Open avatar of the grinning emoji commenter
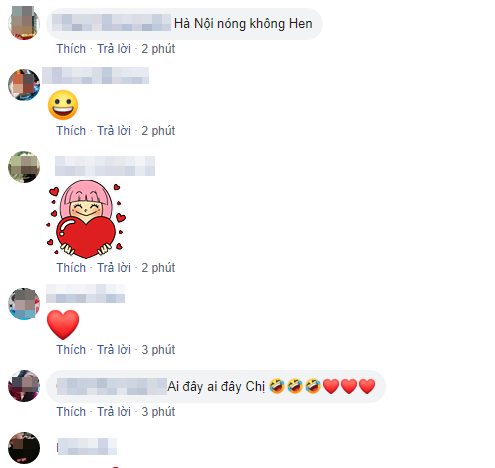The height and width of the screenshot is (468, 495). pyautogui.click(x=24, y=85)
